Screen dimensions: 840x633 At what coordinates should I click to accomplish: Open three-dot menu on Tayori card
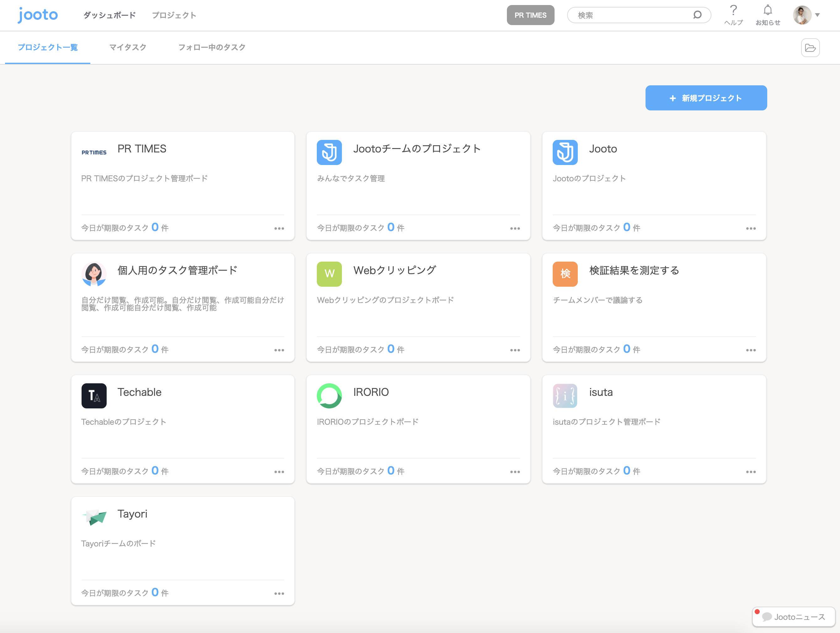point(279,593)
